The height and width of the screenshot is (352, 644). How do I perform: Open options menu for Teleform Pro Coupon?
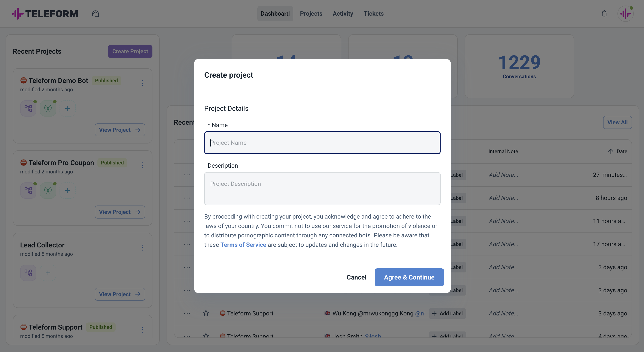143,165
